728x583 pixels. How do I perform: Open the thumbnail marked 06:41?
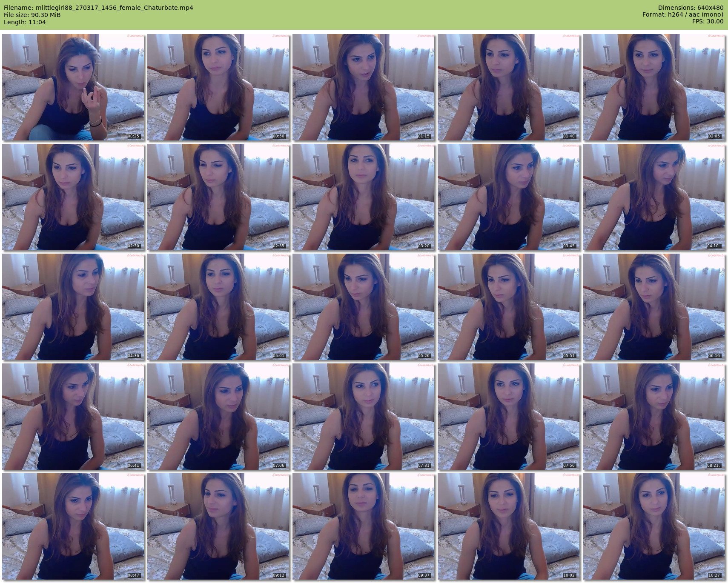73,417
